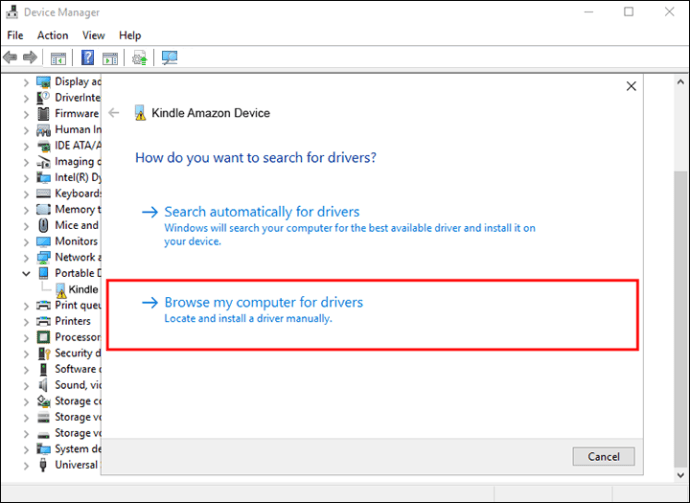
Task: Close the driver update dialog with X
Action: click(x=631, y=87)
